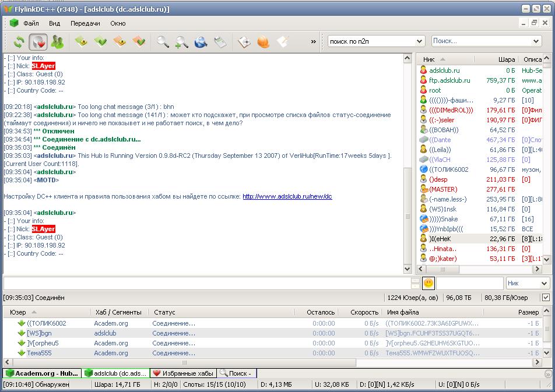Expand the 'поиск по п2п' dropdown
This screenshot has width=555, height=392.
click(419, 41)
